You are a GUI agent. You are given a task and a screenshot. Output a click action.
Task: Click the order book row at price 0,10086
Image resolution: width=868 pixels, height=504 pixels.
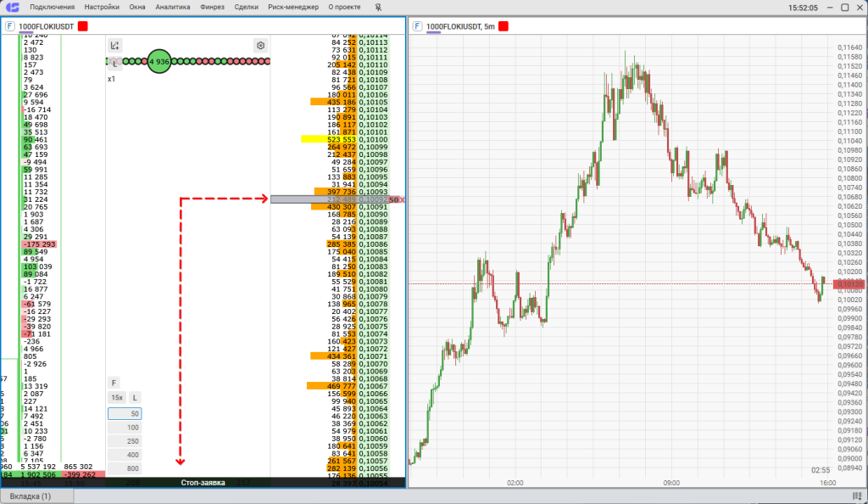(x=330, y=244)
